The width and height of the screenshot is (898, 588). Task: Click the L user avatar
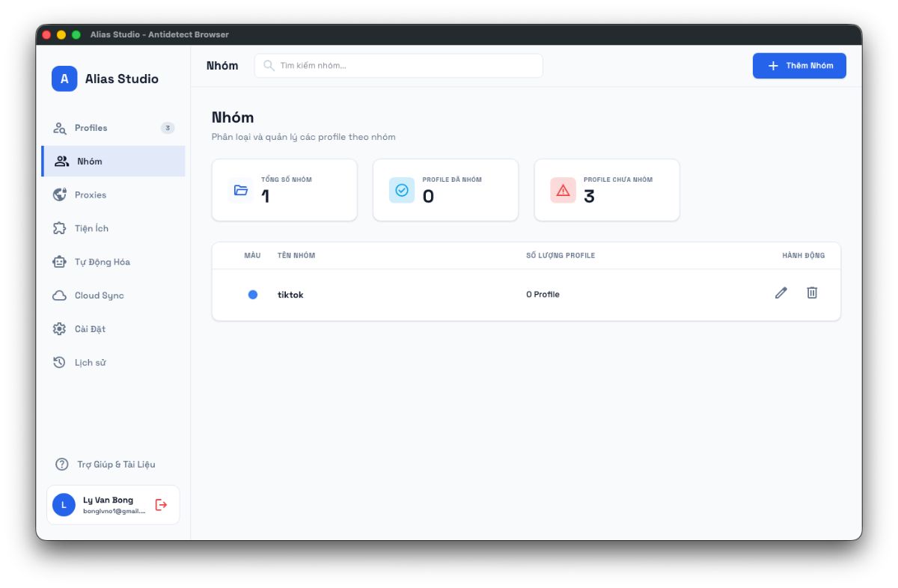coord(64,505)
